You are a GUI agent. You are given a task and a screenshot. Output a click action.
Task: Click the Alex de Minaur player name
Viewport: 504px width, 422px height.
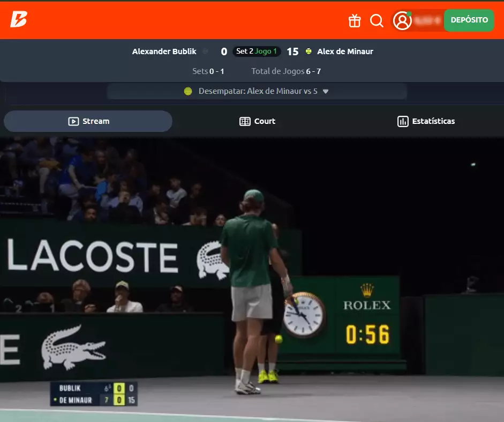coord(345,51)
